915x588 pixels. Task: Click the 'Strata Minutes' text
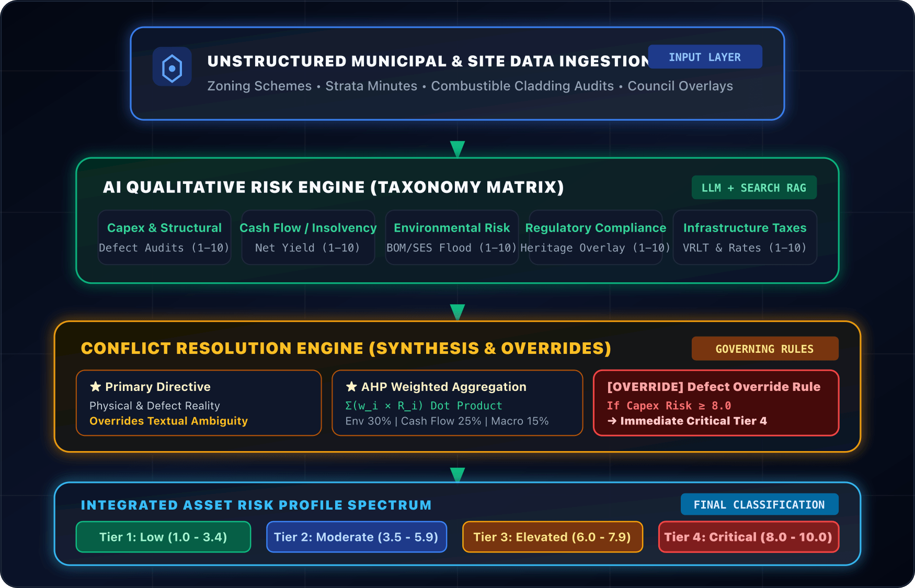tap(371, 86)
